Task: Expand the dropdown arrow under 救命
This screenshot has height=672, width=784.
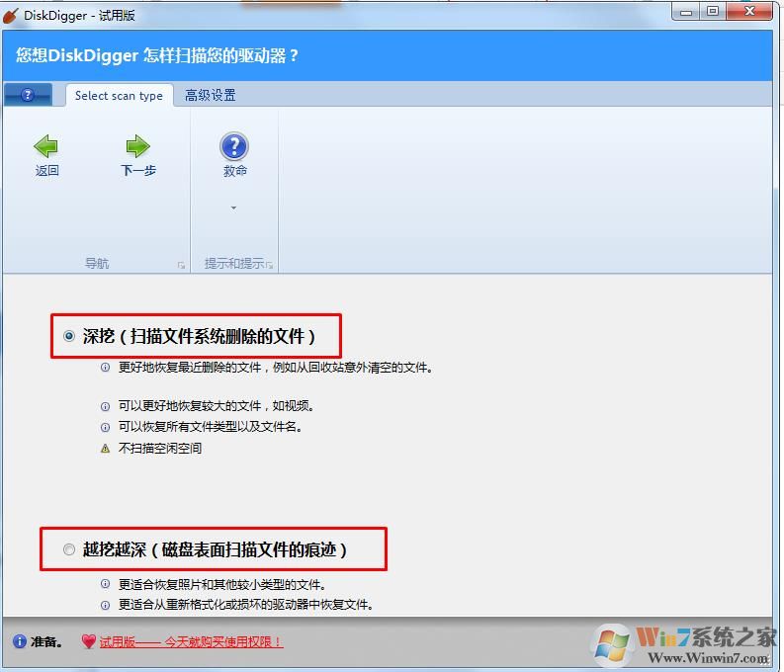Action: click(233, 208)
